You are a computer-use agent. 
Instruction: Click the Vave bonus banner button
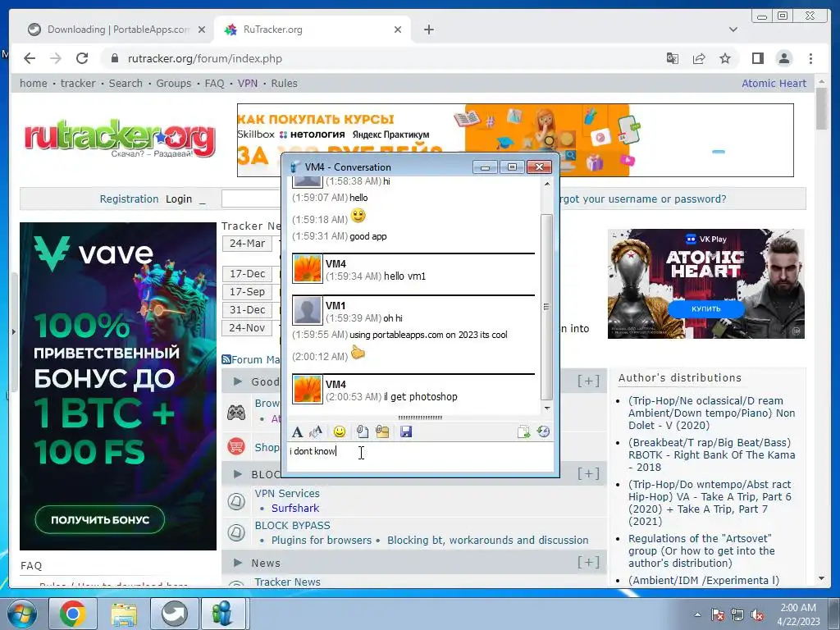click(x=99, y=519)
